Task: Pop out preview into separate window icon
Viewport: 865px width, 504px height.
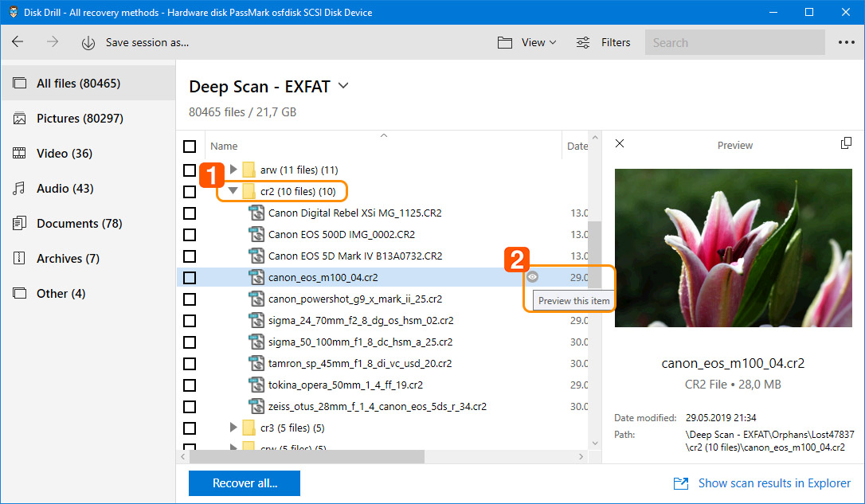Action: click(846, 143)
